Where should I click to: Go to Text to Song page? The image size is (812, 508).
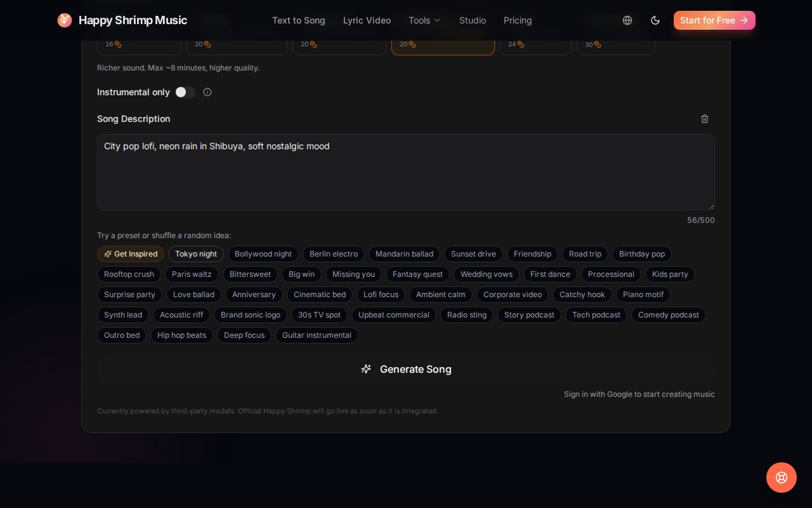[x=299, y=20]
